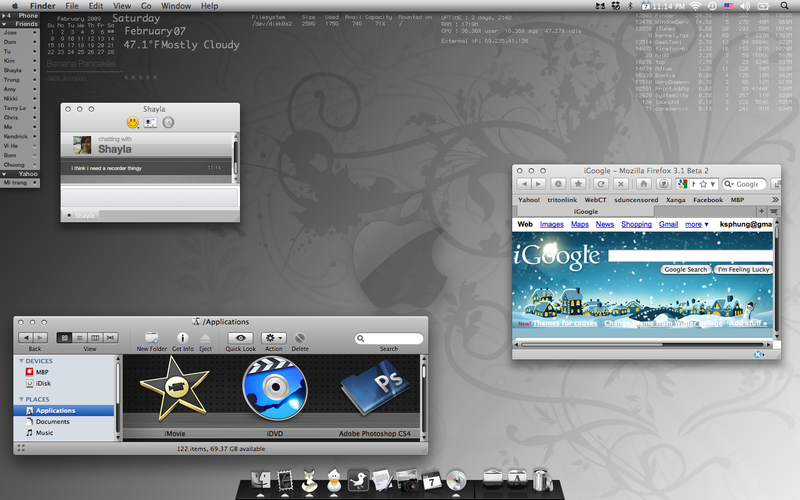Collapse the PLACES section in Finder sidebar
Screen dimensions: 800x500
(21, 399)
